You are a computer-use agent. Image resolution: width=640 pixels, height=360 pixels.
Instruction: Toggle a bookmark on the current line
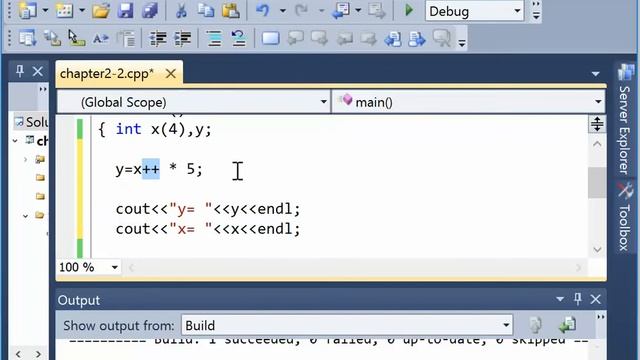[x=270, y=39]
